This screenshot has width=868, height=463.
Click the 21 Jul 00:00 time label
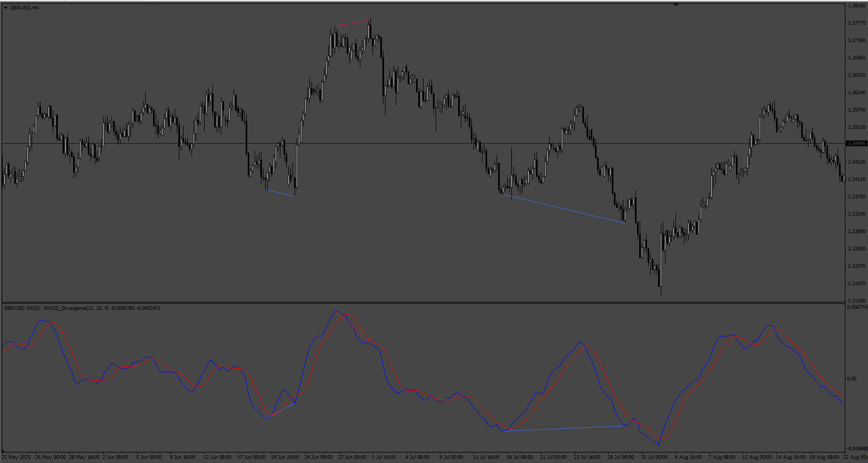tap(554, 457)
